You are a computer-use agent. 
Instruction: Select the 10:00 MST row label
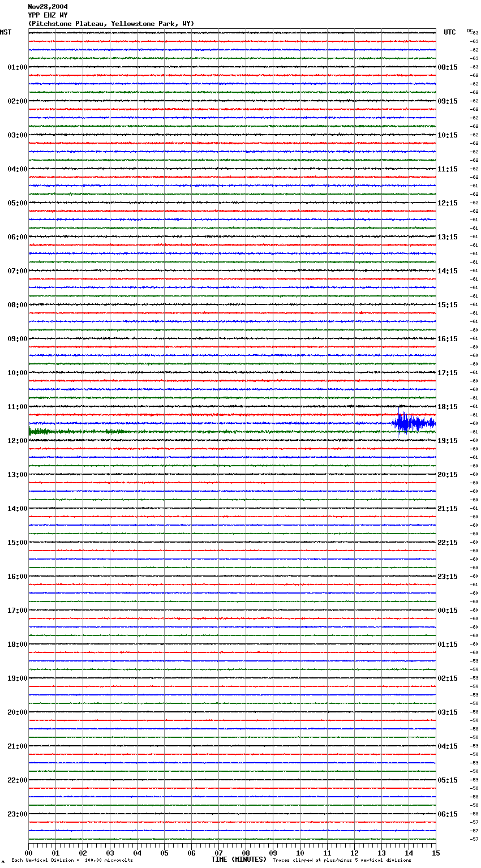[x=18, y=373]
